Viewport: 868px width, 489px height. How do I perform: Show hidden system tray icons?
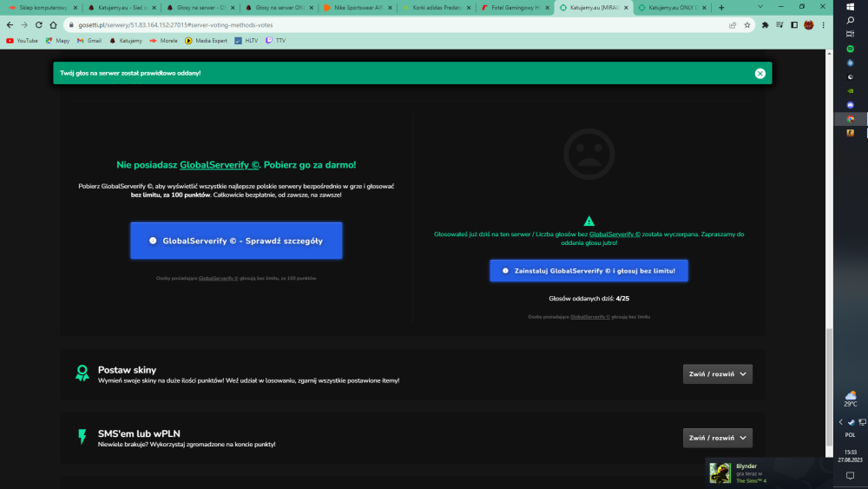(840, 422)
